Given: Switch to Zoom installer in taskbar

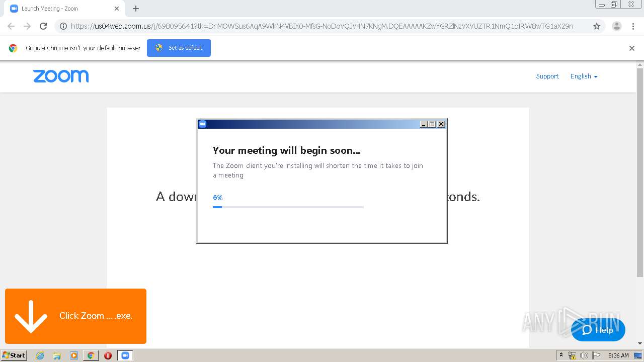Looking at the screenshot, I should (x=125, y=355).
